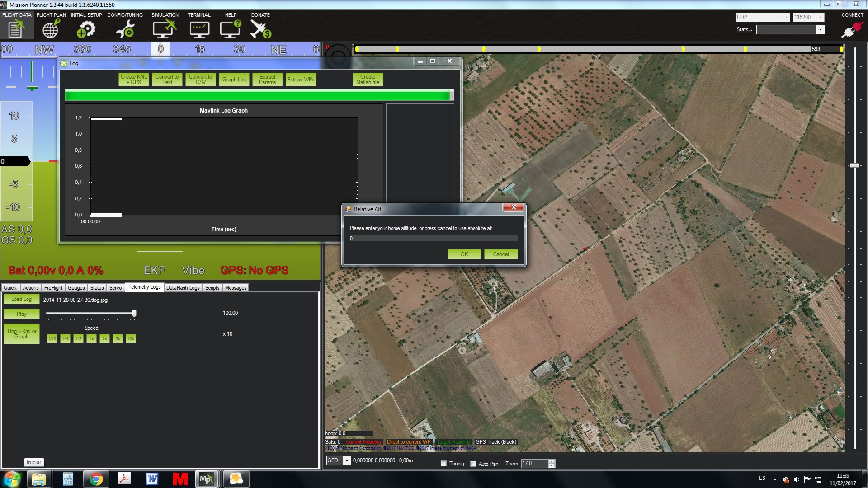The height and width of the screenshot is (488, 868).
Task: Click the log playback position slider
Action: (x=90, y=313)
